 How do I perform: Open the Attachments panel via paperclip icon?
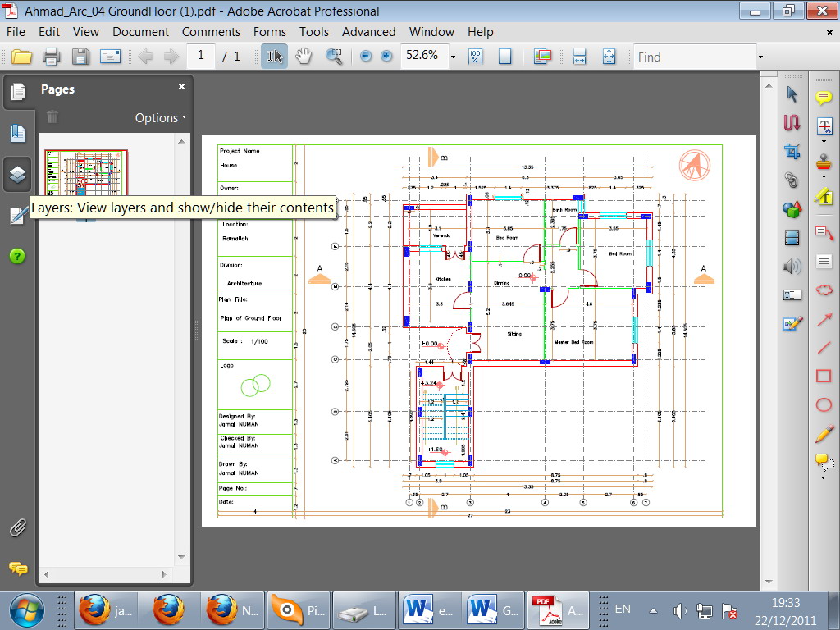17,527
